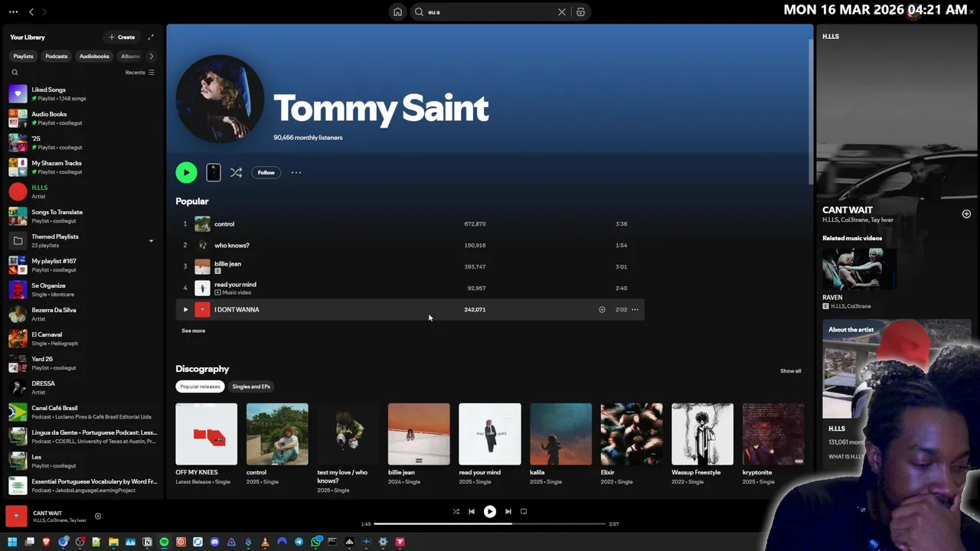Screen dimensions: 980x551
Task: Toggle shuffle in the player bar
Action: pyautogui.click(x=456, y=511)
